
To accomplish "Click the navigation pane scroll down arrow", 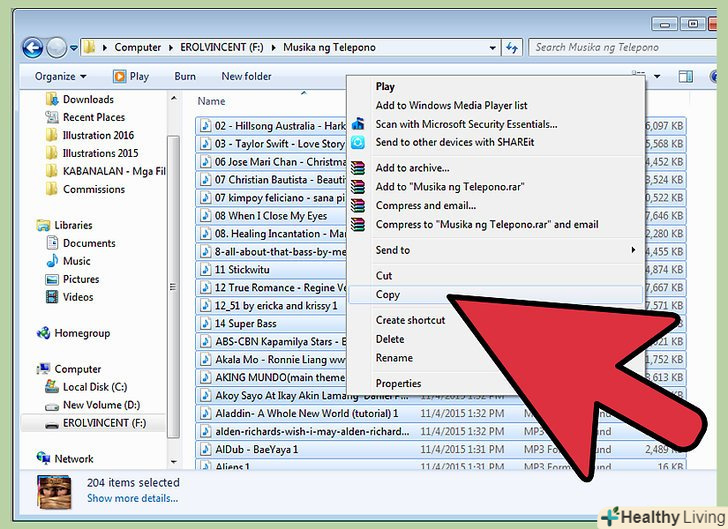I will 174,462.
